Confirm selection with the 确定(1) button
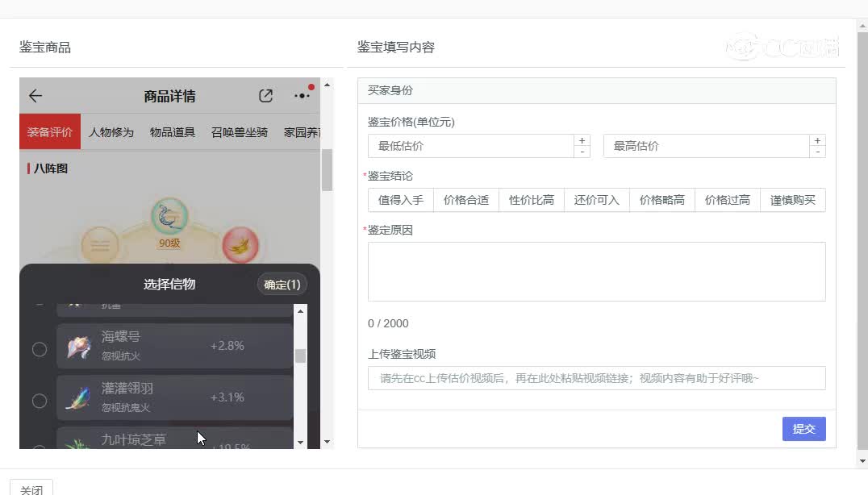Viewport: 868px width, 495px height. point(282,284)
